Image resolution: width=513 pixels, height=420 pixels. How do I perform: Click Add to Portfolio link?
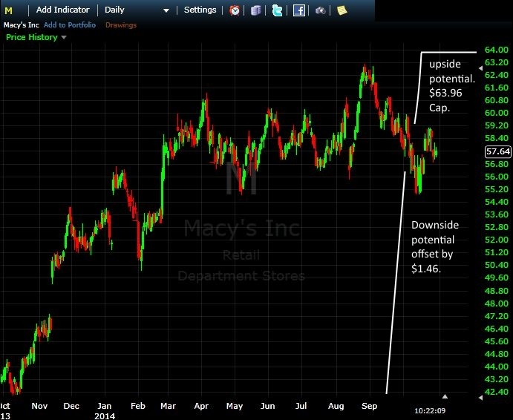70,25
